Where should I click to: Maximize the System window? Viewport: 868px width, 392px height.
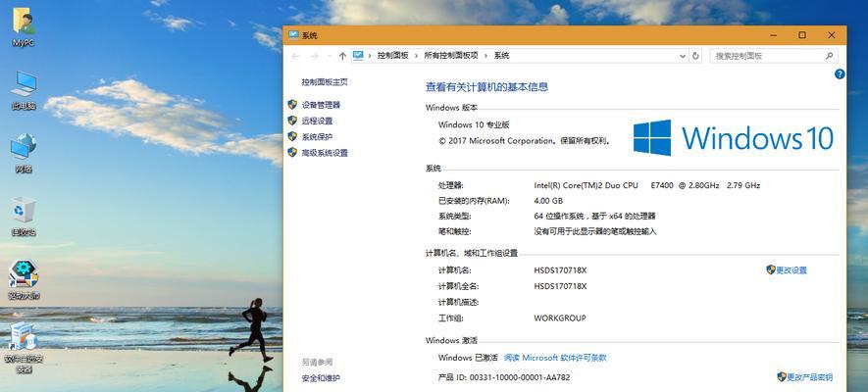[x=802, y=35]
